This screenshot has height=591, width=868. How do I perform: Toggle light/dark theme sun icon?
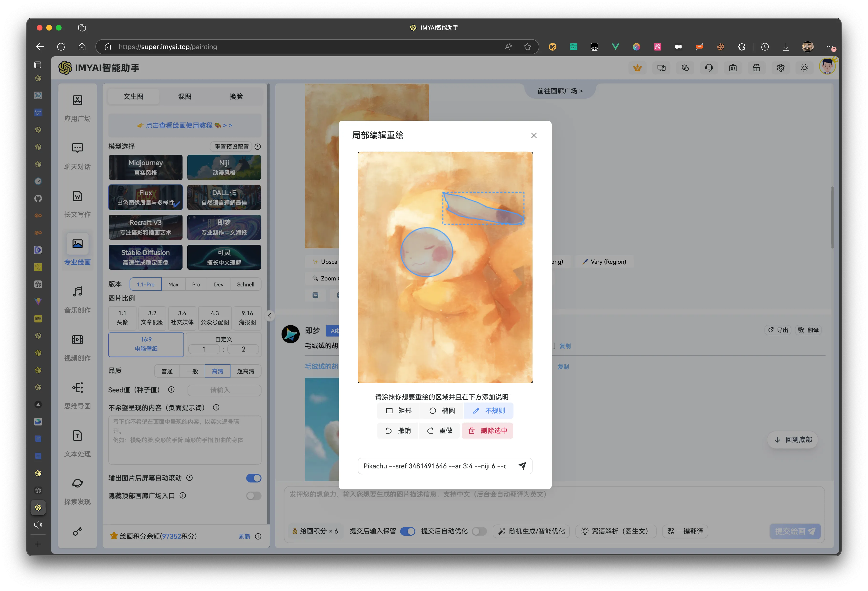click(805, 68)
